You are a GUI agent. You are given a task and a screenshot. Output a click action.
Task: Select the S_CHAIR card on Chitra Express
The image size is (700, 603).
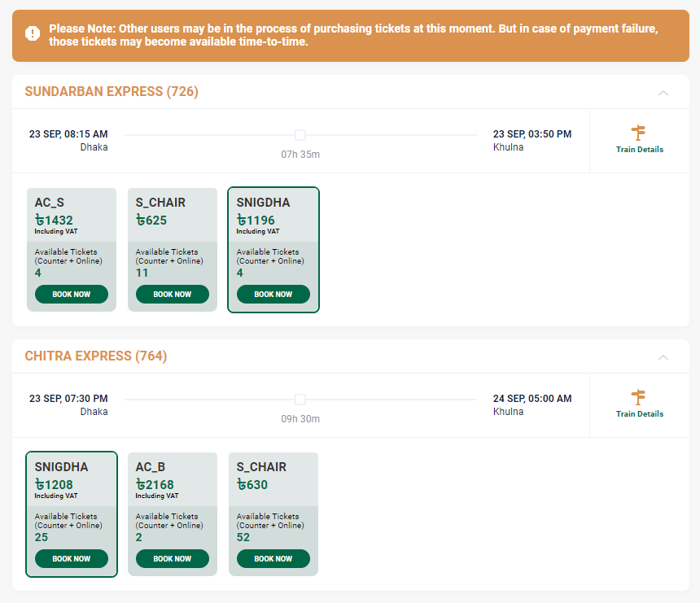click(273, 492)
